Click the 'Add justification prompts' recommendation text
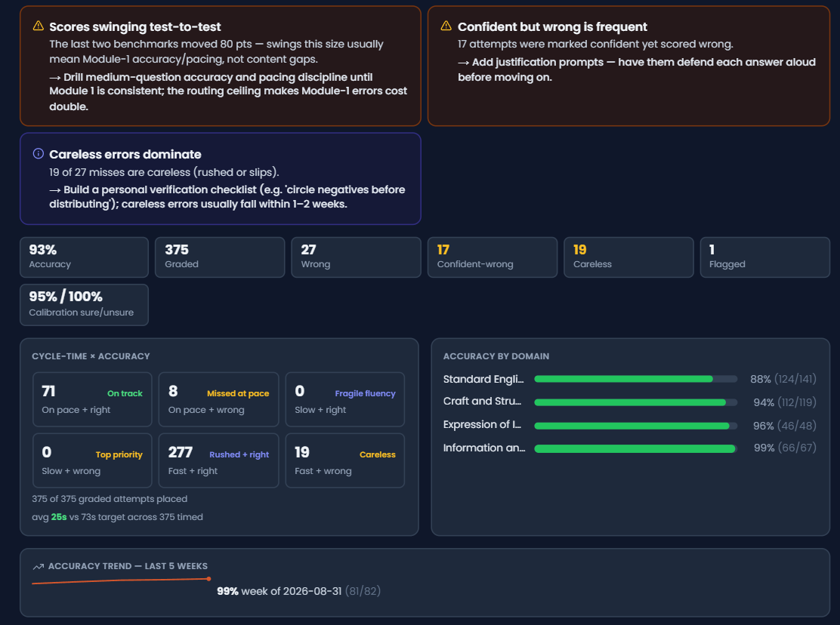 (x=637, y=69)
